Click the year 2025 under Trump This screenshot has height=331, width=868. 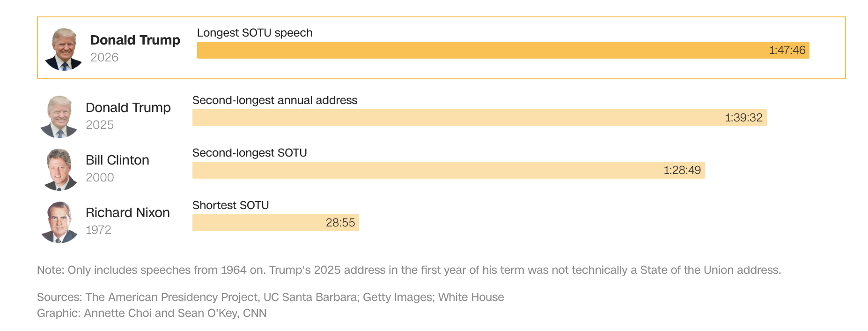tap(100, 125)
